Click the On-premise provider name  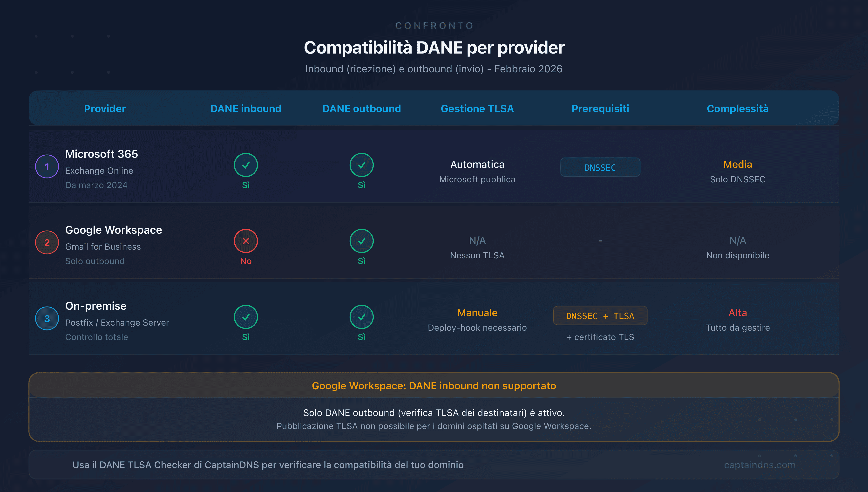click(96, 306)
